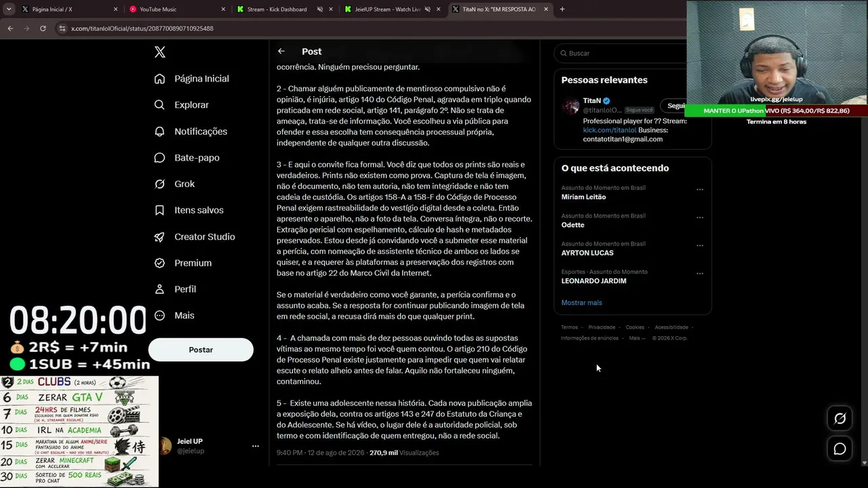This screenshot has width=868, height=488.
Task: Expand the footer Mais... menu
Action: coord(637,338)
